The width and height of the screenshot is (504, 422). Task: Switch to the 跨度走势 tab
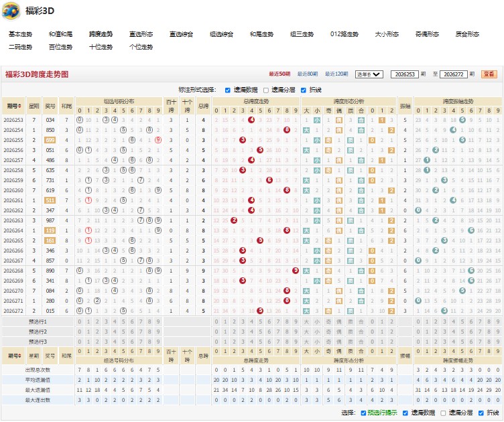click(101, 34)
